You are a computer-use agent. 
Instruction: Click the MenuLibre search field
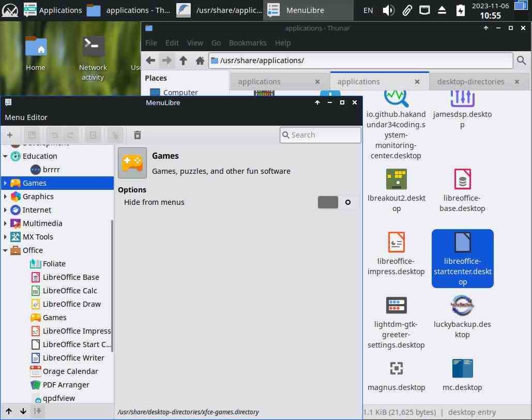tap(321, 135)
